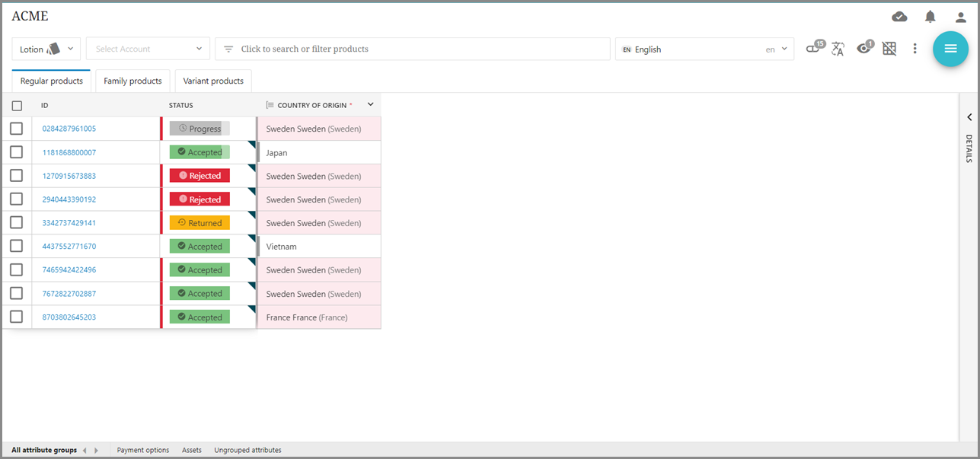Select the checkbox for row 8703802645203
The image size is (980, 459).
click(17, 317)
